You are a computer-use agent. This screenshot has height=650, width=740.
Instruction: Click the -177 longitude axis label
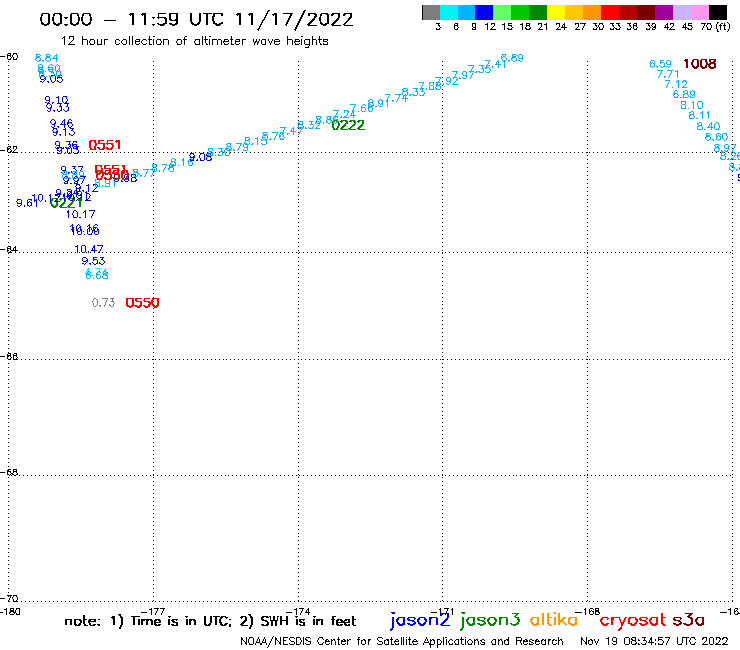(x=153, y=612)
